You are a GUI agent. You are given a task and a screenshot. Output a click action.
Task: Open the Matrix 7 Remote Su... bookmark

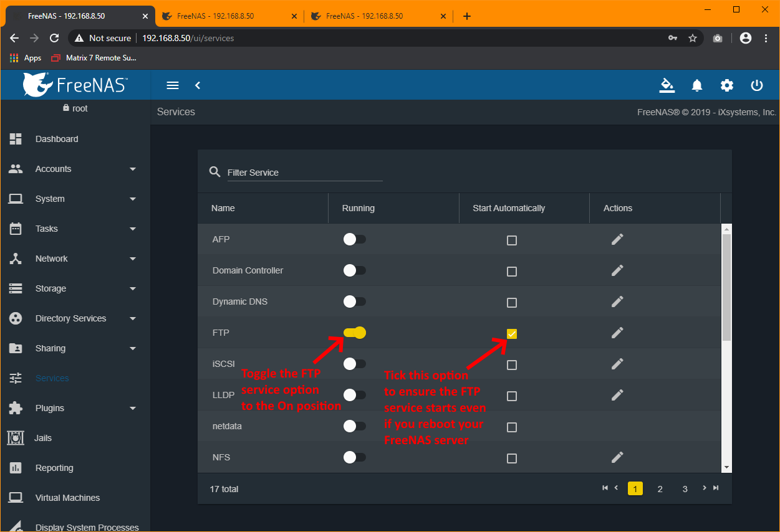(x=94, y=58)
